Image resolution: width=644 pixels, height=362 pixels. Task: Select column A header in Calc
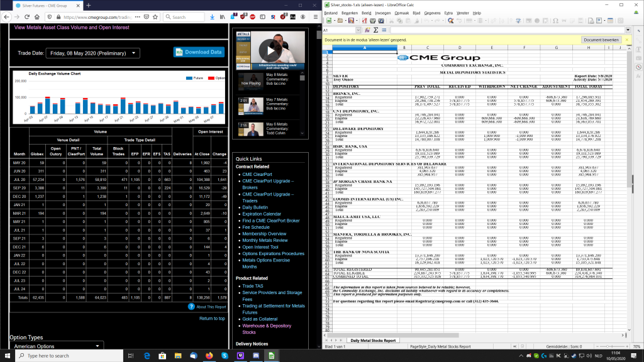[365, 48]
